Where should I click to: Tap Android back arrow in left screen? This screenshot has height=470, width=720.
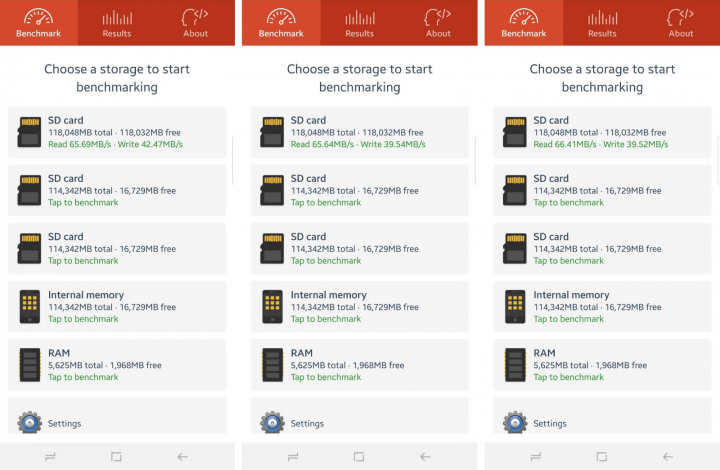pos(182,457)
